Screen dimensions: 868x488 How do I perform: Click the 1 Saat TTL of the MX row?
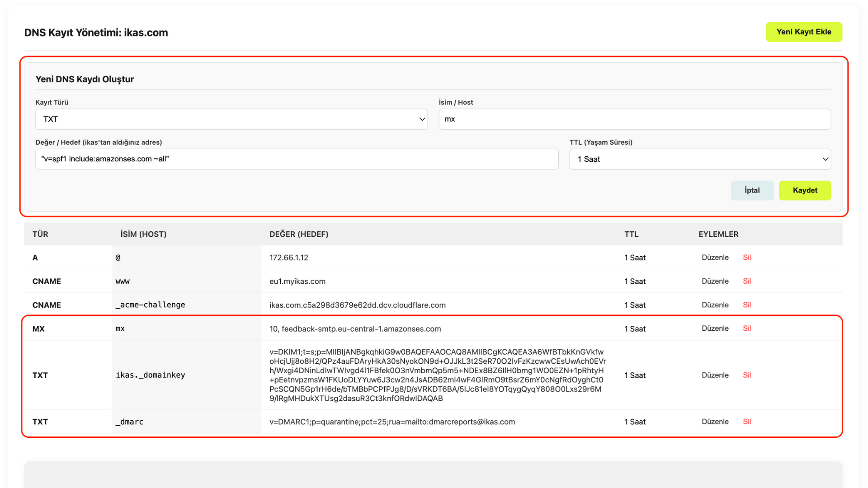(635, 329)
